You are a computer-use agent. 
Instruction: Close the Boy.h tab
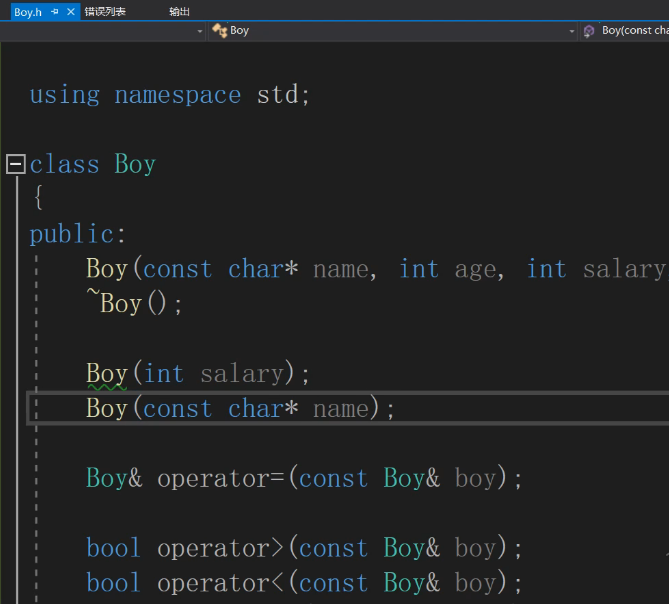pos(71,12)
